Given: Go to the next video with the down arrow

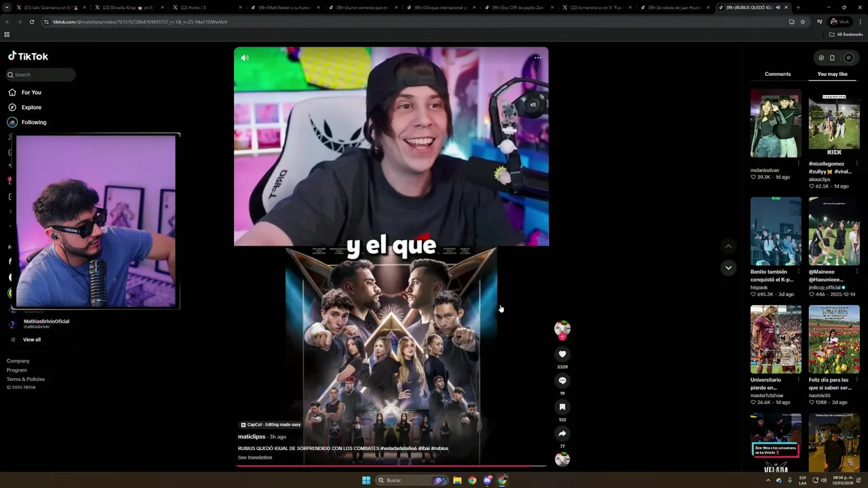Looking at the screenshot, I should 728,268.
